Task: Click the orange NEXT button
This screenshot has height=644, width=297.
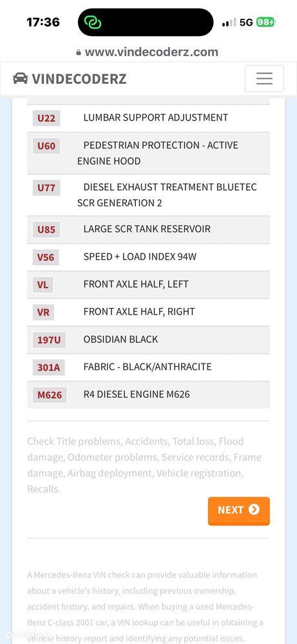Action: [239, 511]
